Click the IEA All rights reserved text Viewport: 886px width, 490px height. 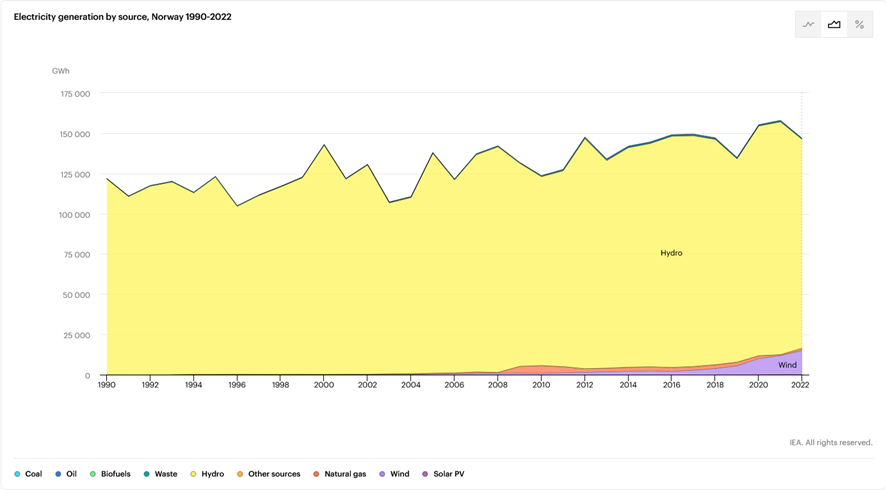point(830,442)
